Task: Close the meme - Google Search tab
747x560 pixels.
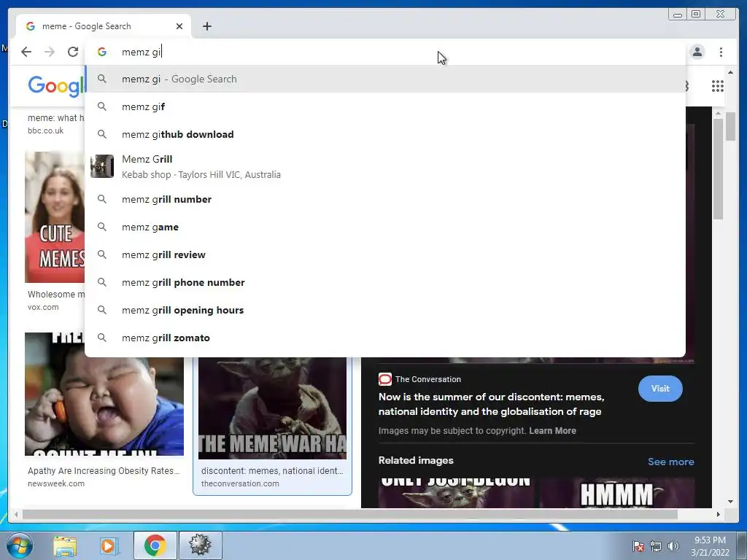Action: point(179,26)
